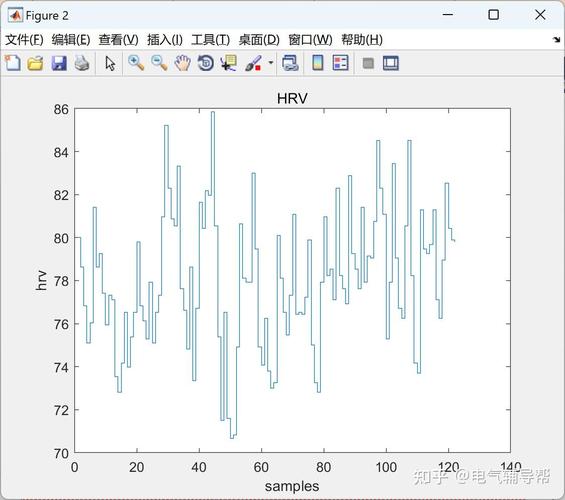Activate the Brush data tool
The height and width of the screenshot is (500, 565).
(253, 63)
